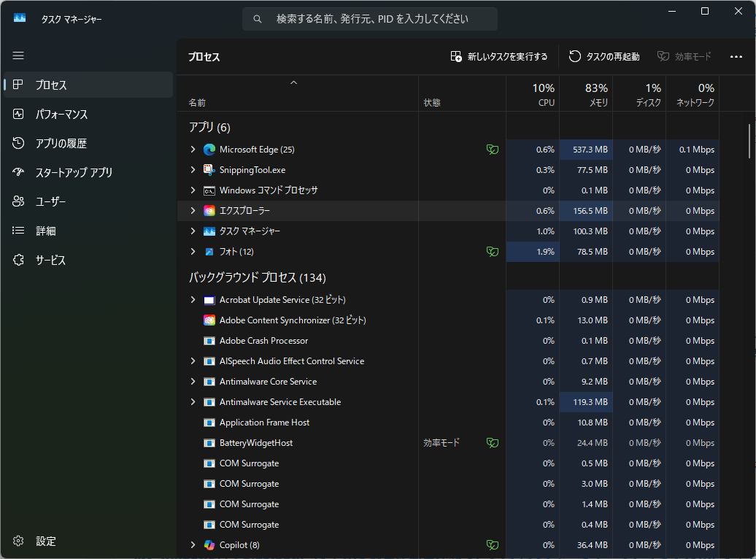The image size is (756, 559).
Task: Select the 0.1 Mbps network cell
Action: [x=693, y=150]
